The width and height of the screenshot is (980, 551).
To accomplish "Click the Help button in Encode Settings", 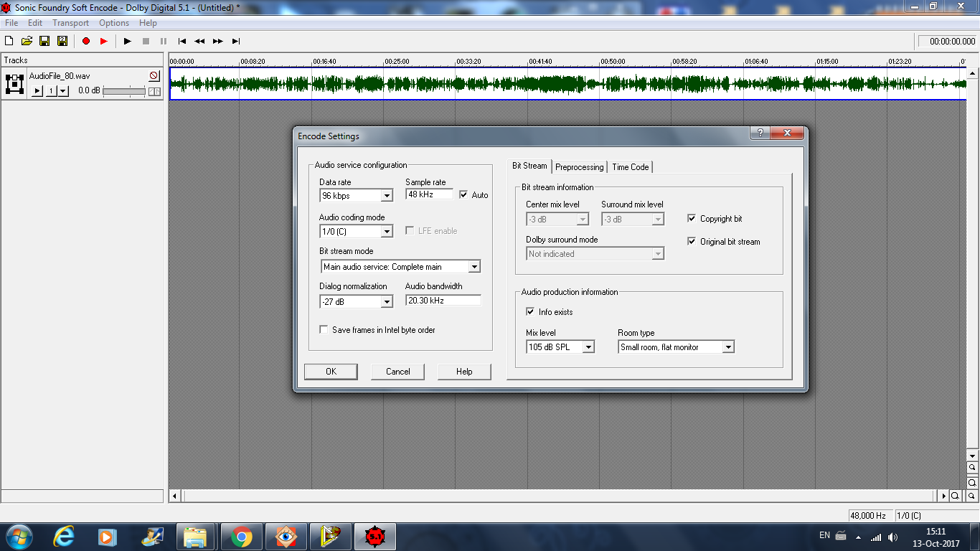I will 464,372.
